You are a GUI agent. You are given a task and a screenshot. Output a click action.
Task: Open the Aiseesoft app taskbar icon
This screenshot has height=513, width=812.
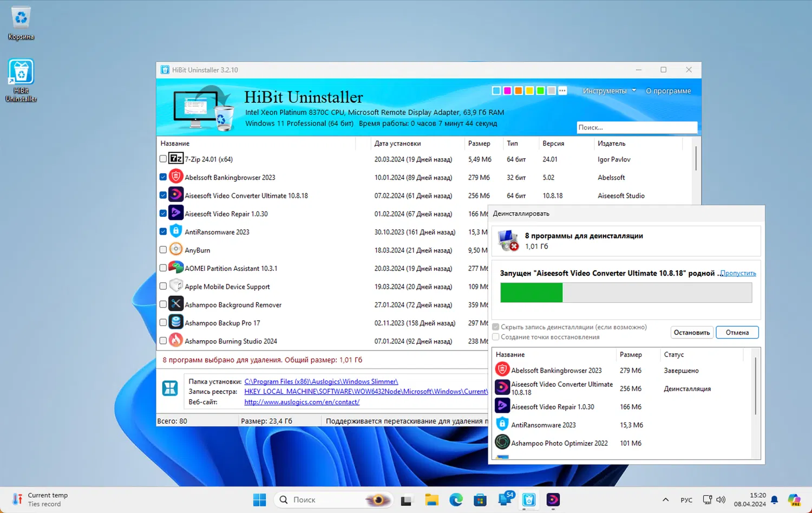pos(553,499)
